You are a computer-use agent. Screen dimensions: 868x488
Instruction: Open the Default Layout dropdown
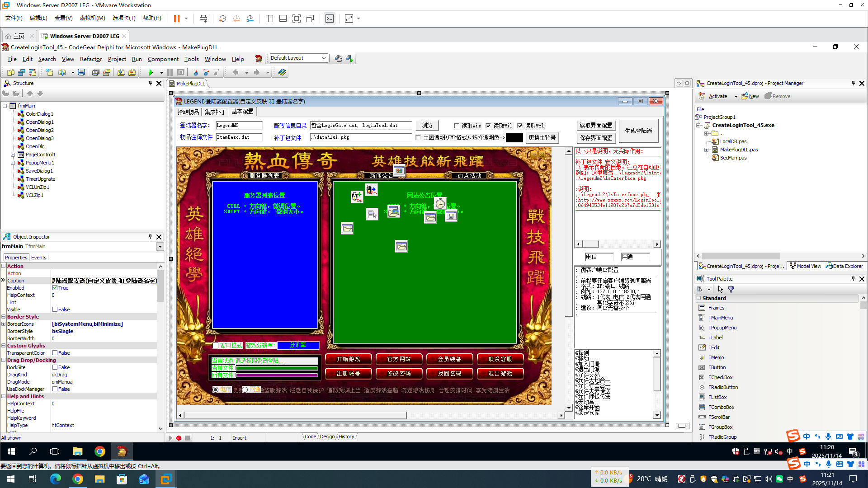pos(324,58)
